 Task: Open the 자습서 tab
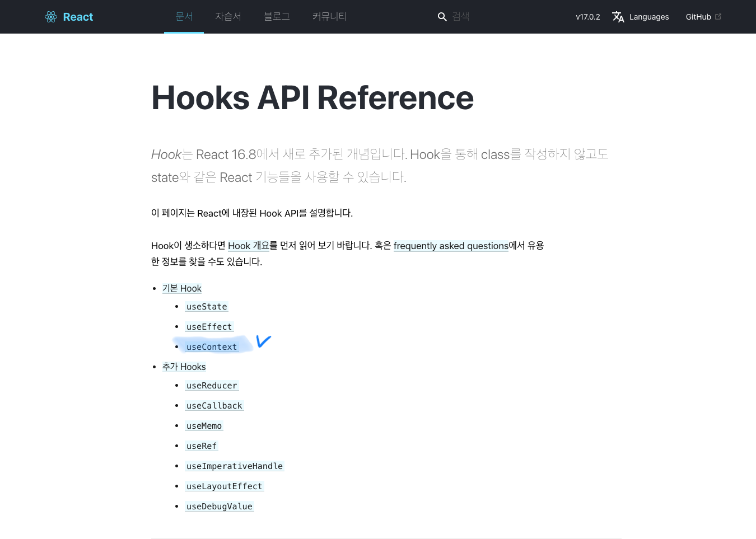[228, 17]
